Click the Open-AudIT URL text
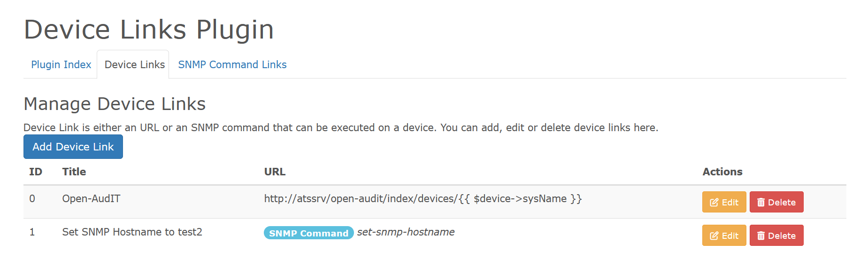868x275 pixels. [x=422, y=199]
